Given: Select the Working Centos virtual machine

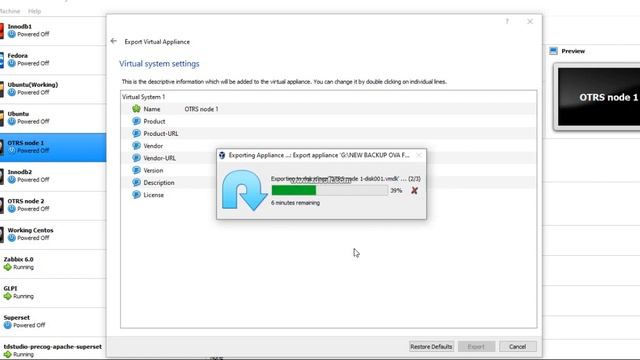Looking at the screenshot, I should click(53, 234).
